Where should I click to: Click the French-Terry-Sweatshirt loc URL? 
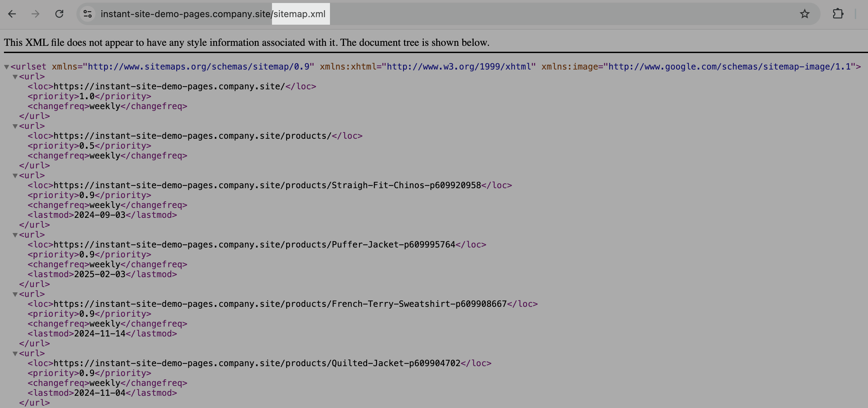(280, 304)
